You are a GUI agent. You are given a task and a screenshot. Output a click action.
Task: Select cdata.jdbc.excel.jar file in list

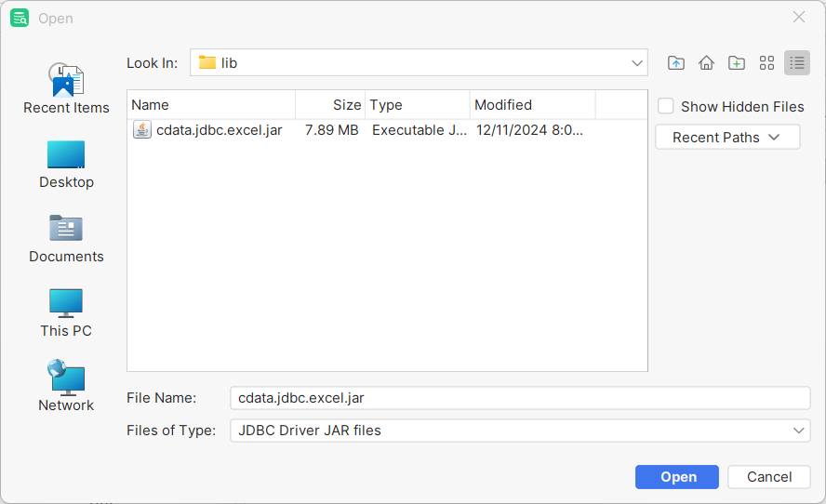coord(219,130)
